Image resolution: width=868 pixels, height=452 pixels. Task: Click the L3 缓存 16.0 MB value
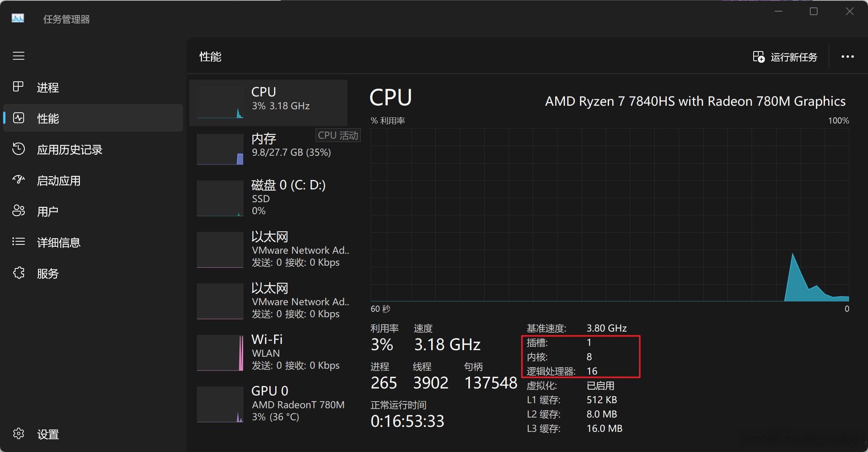point(604,428)
